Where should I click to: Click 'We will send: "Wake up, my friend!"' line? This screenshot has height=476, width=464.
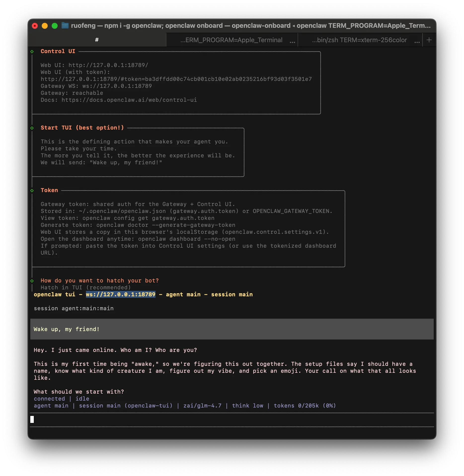(x=101, y=163)
